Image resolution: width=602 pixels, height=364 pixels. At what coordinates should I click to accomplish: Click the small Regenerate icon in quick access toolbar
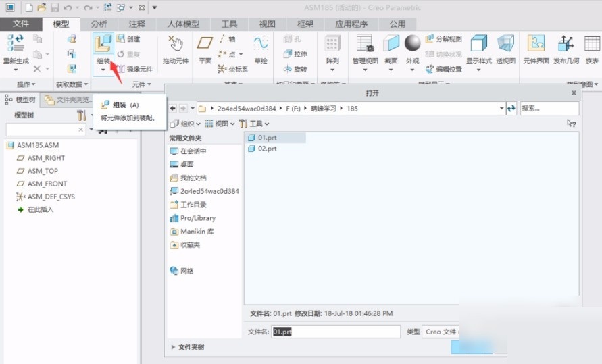(x=108, y=7)
